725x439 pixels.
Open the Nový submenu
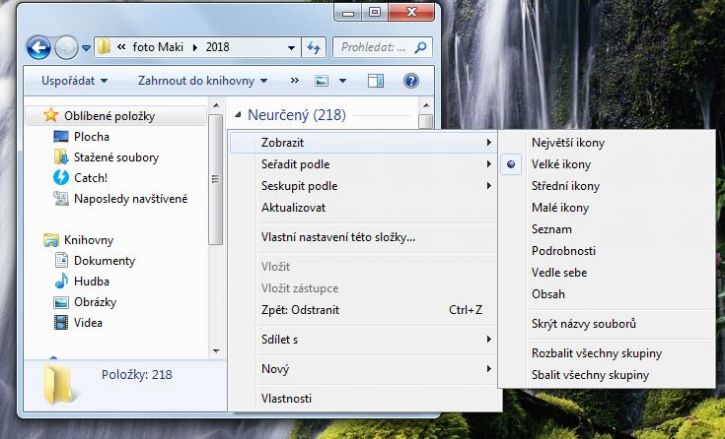click(x=364, y=369)
